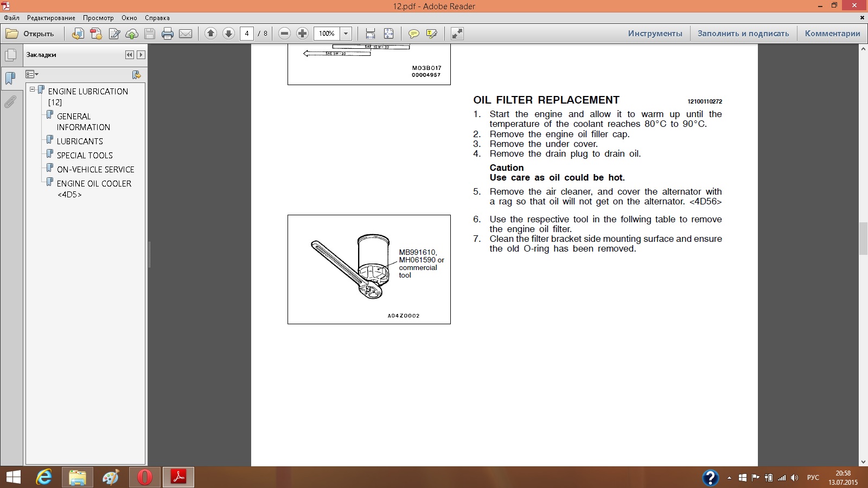This screenshot has width=868, height=488.
Task: Select the ENGINE LUBRICATION [12] bookmark
Action: pyautogui.click(x=88, y=97)
